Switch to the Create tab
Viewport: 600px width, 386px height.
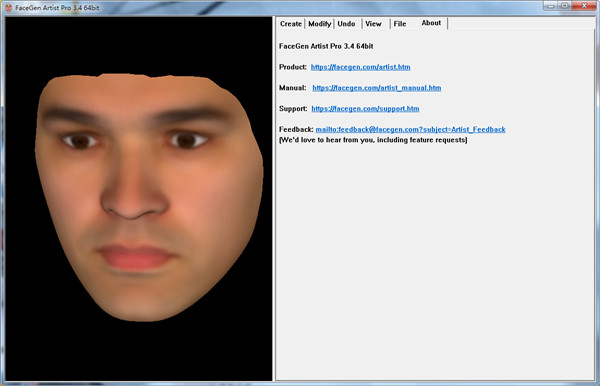click(x=291, y=24)
